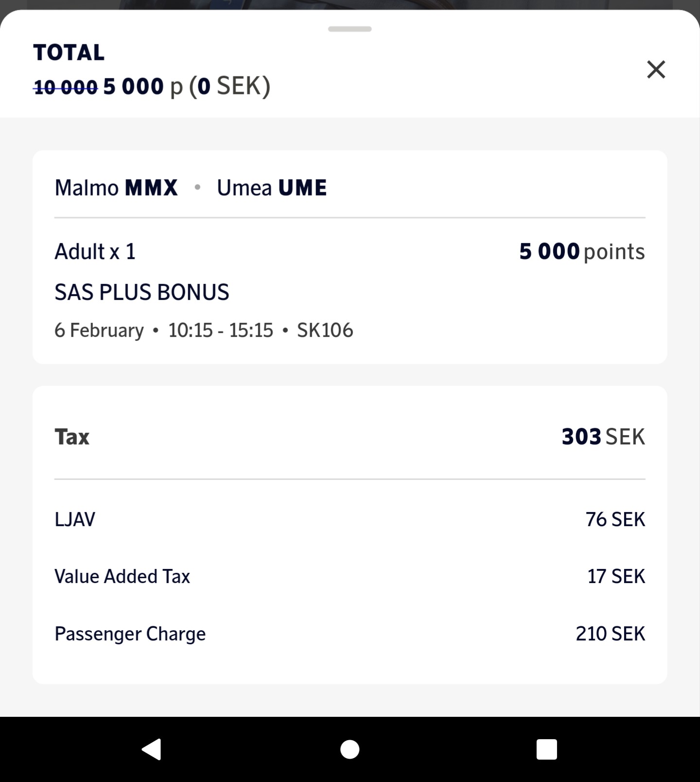This screenshot has height=782, width=700.
Task: Tap the TOTAL heading
Action: click(x=69, y=53)
